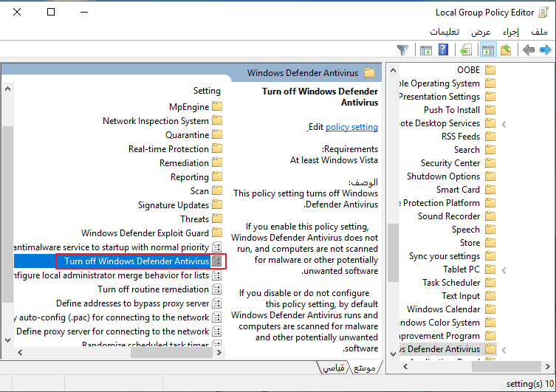The height and width of the screenshot is (392, 556).
Task: Click the Up One Level folder icon
Action: (506, 50)
